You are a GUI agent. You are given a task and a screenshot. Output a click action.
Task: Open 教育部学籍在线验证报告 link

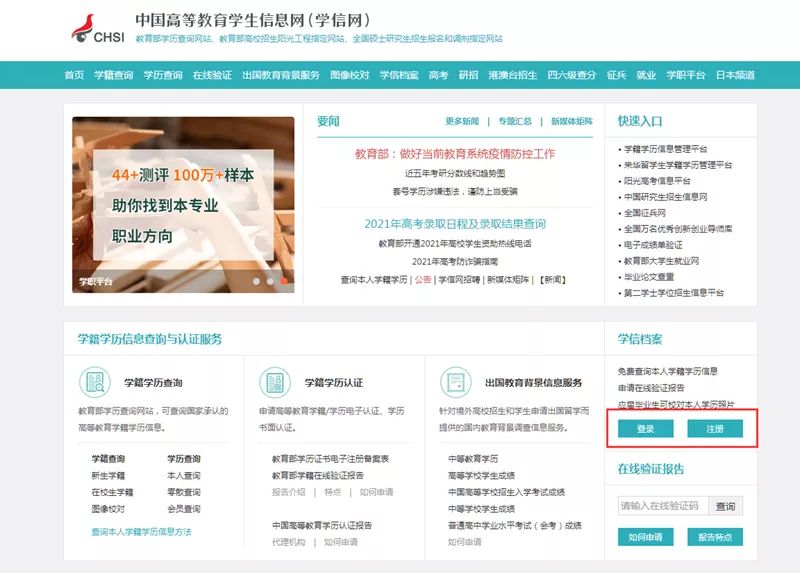point(318,476)
